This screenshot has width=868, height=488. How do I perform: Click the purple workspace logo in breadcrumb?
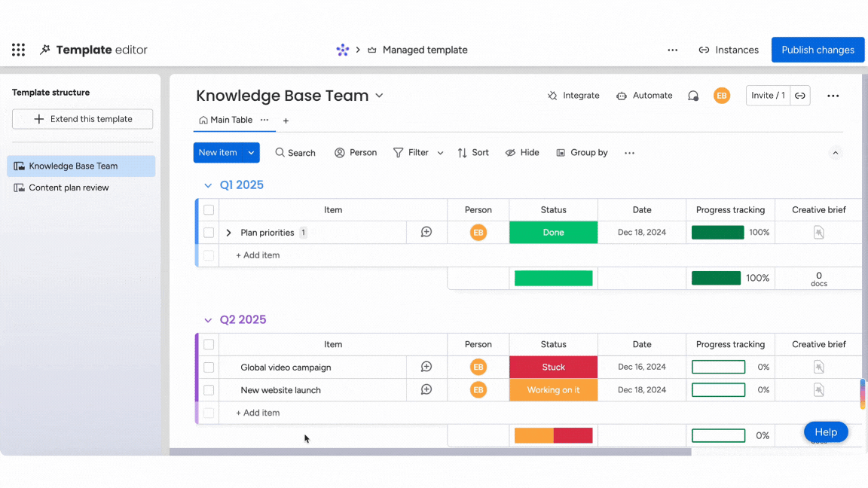tap(343, 50)
